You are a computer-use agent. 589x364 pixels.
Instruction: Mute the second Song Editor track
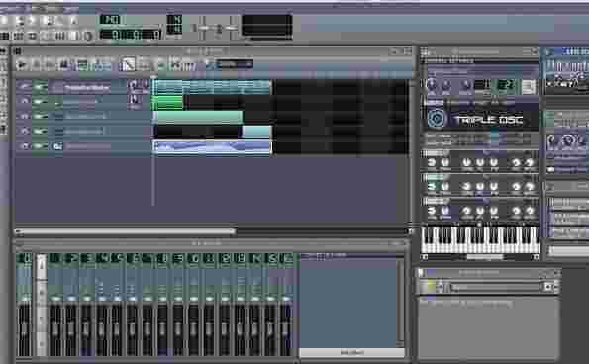[39, 102]
